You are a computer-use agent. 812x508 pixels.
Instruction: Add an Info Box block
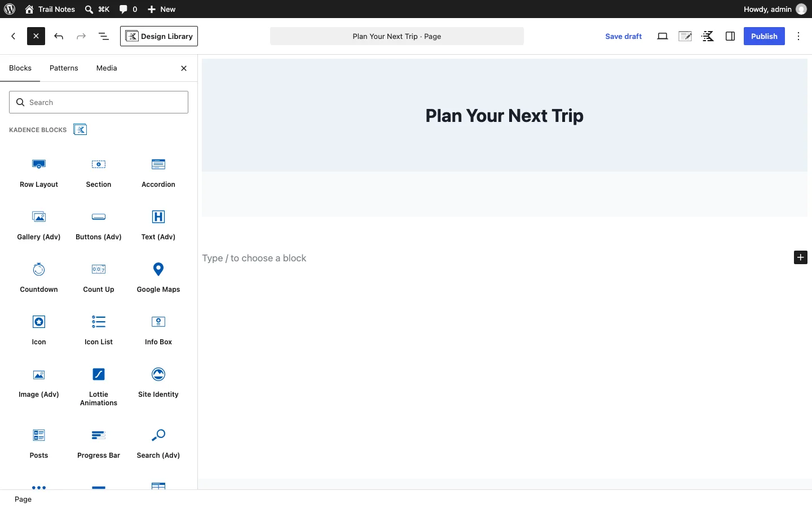[158, 331]
